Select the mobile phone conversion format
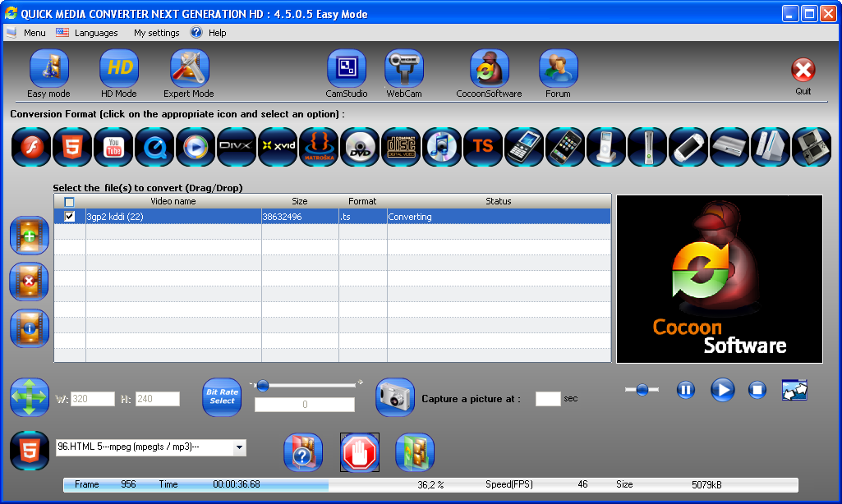The image size is (842, 504). tap(524, 147)
